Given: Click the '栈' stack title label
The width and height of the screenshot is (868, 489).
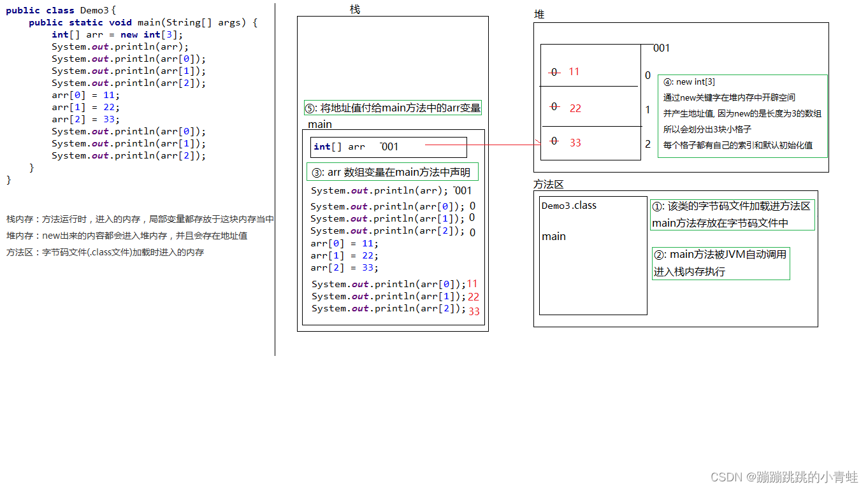Looking at the screenshot, I should click(x=355, y=9).
